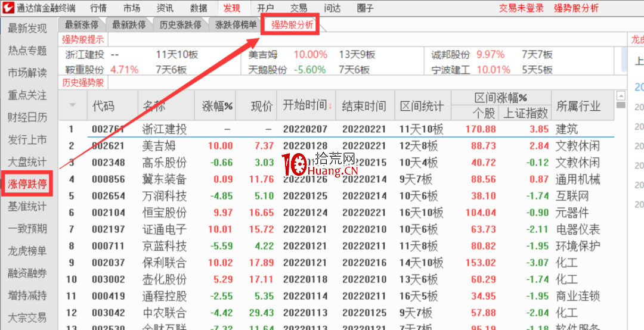Click the 强势股提示 section label
Screen dimensions: 644x330
click(83, 40)
